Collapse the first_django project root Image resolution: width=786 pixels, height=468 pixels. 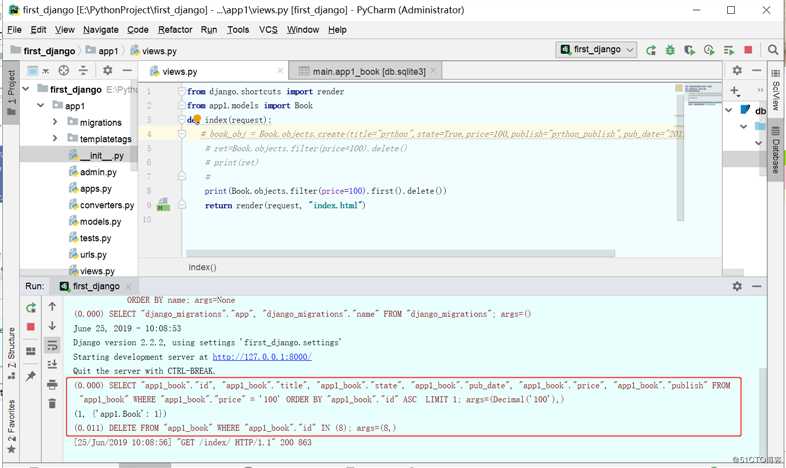pos(26,89)
